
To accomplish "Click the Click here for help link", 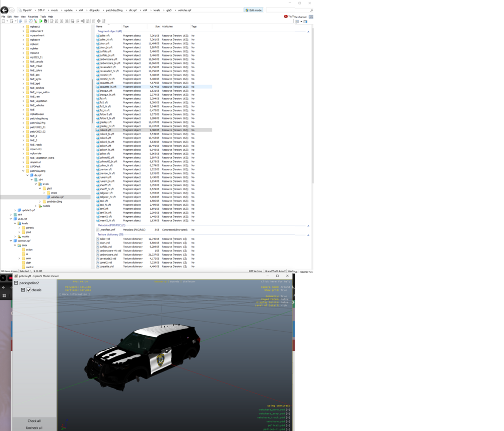I will (275, 282).
